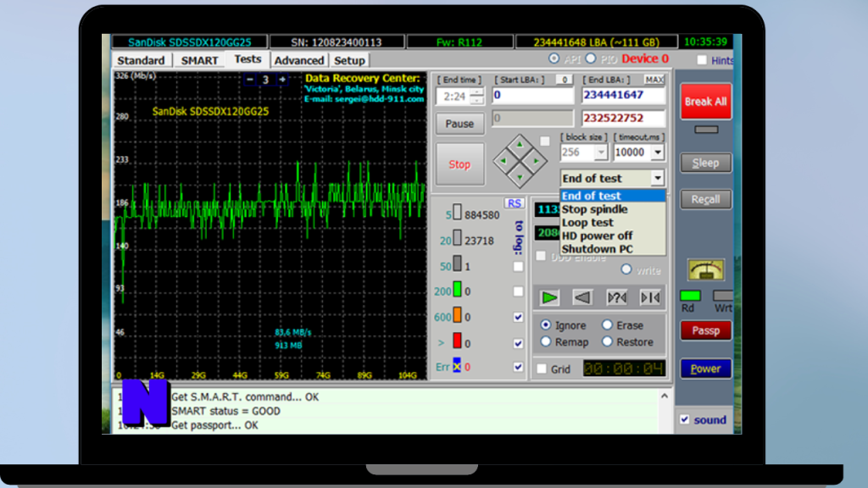Select the API radio button

tap(554, 58)
